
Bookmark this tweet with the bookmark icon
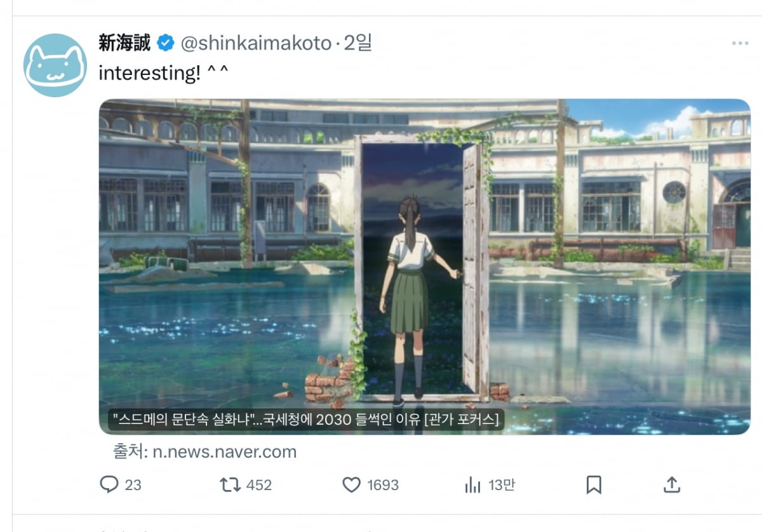(x=594, y=485)
